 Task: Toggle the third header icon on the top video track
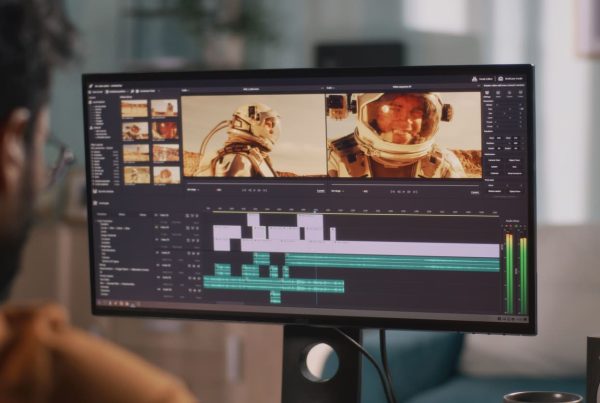[197, 216]
